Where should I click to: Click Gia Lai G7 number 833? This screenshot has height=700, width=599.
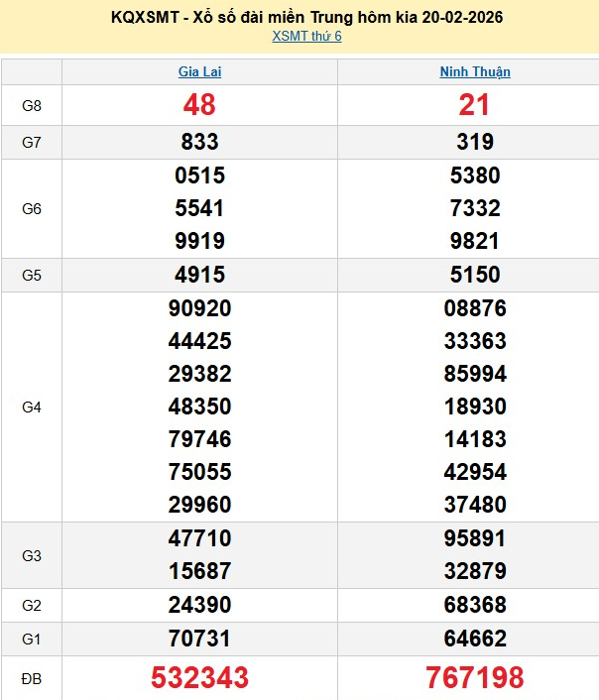(x=199, y=142)
